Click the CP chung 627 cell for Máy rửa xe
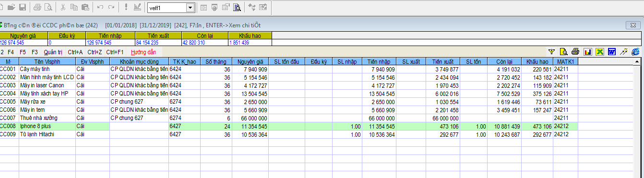Image resolution: width=644 pixels, height=178 pixels. click(139, 101)
